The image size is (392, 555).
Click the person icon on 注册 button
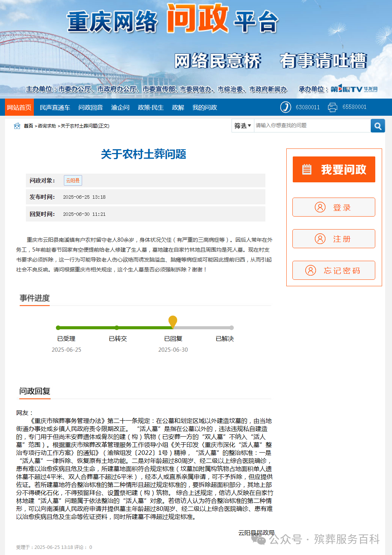320,239
